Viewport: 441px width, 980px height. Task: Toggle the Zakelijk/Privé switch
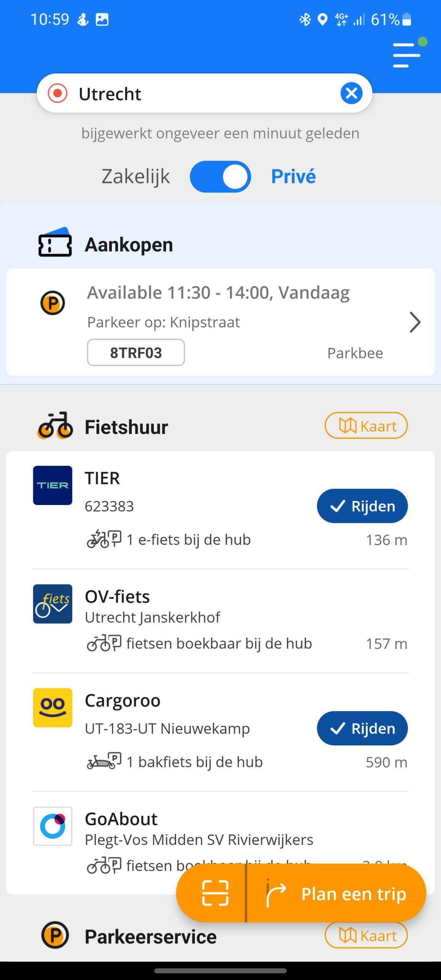[x=220, y=176]
